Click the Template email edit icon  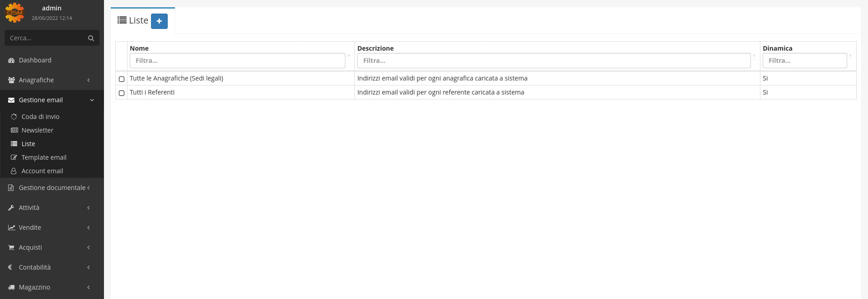(x=14, y=157)
